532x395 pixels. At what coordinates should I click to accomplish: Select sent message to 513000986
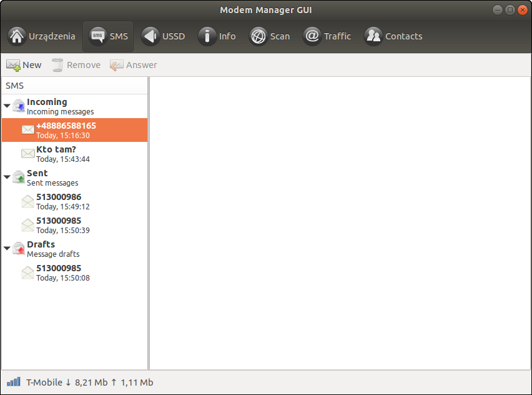point(75,201)
